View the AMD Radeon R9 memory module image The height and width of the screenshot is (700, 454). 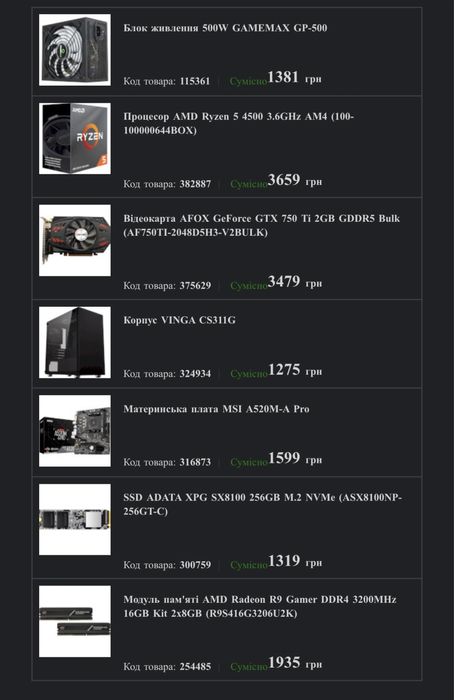[x=75, y=621]
